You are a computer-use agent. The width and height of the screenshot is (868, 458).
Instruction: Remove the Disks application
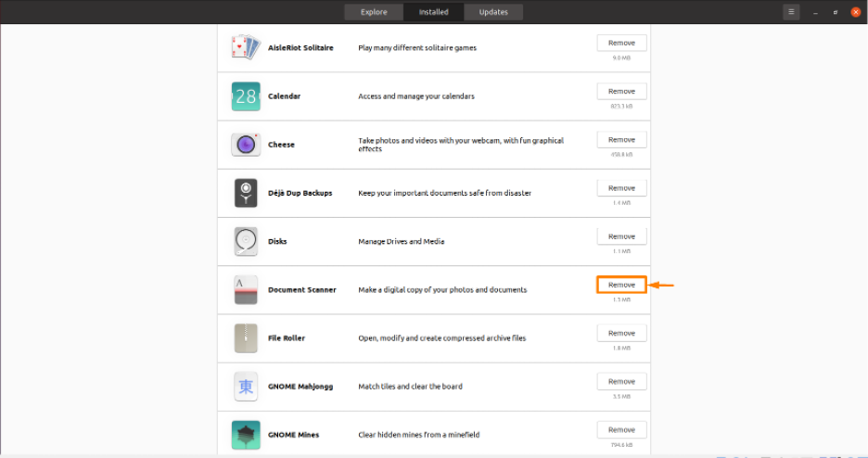click(x=621, y=236)
